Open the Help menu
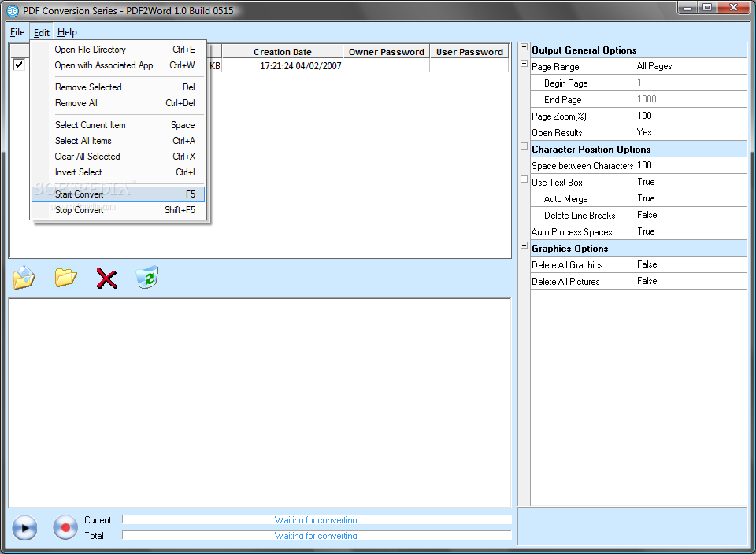Image resolution: width=756 pixels, height=554 pixels. click(x=67, y=32)
